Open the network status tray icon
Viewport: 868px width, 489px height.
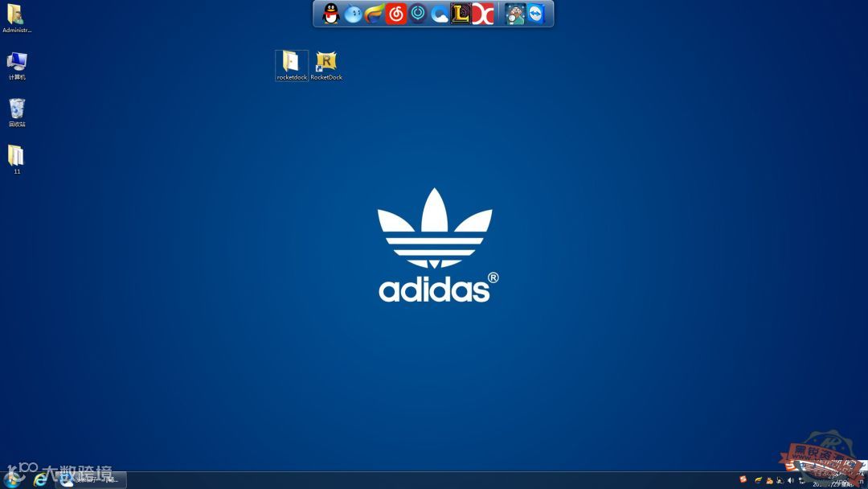click(x=801, y=480)
